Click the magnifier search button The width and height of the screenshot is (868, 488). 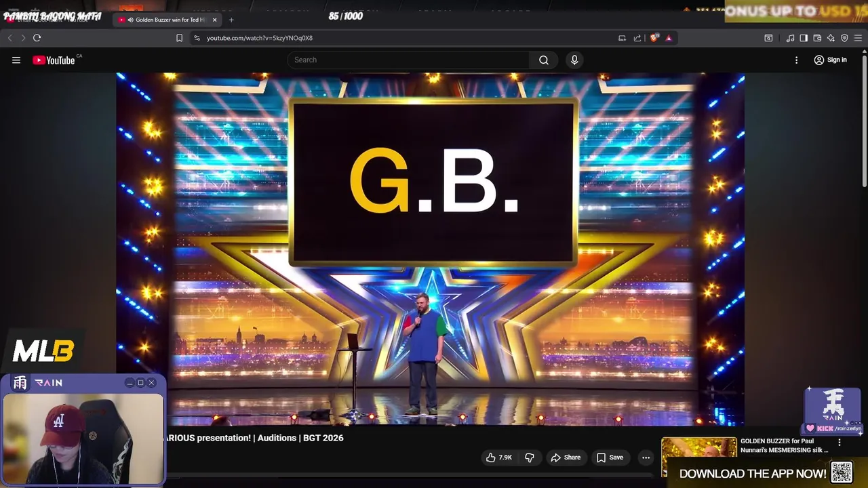(x=544, y=60)
